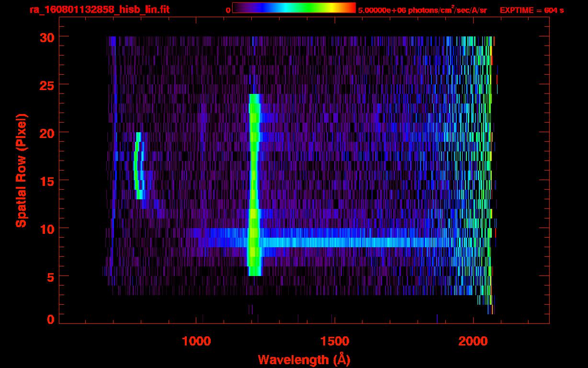Viewport: 588px width, 368px height.
Task: Click the bright green vertical emission line near 1216 Å
Action: point(254,185)
